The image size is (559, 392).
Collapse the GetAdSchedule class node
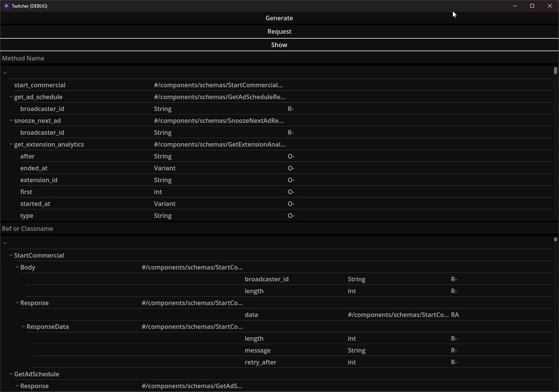click(x=11, y=374)
